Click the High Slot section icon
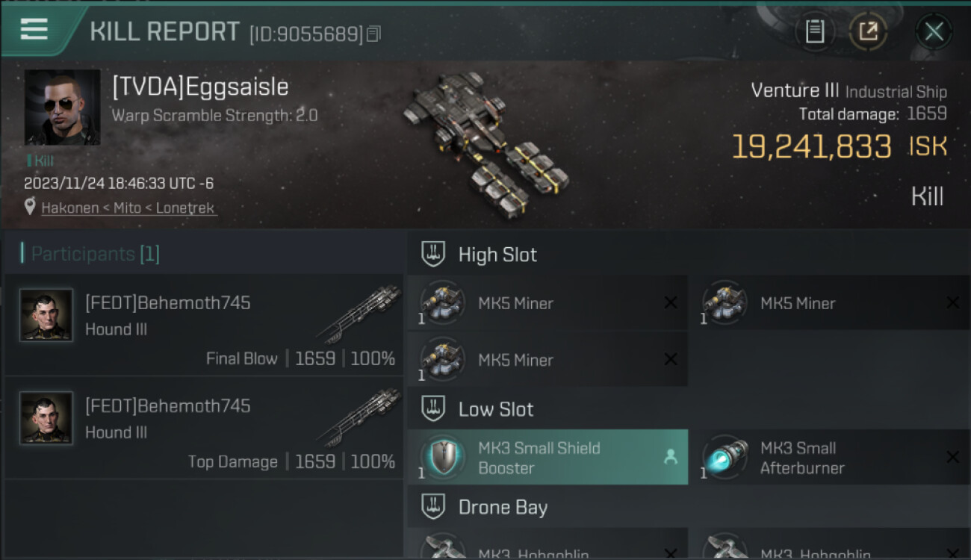The width and height of the screenshot is (971, 560). click(433, 254)
